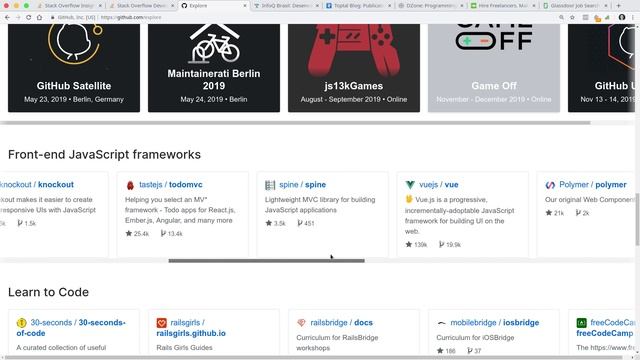This screenshot has width=640, height=360.
Task: Click the events carousel horizontal scrollbar
Action: pyautogui.click(x=295, y=122)
